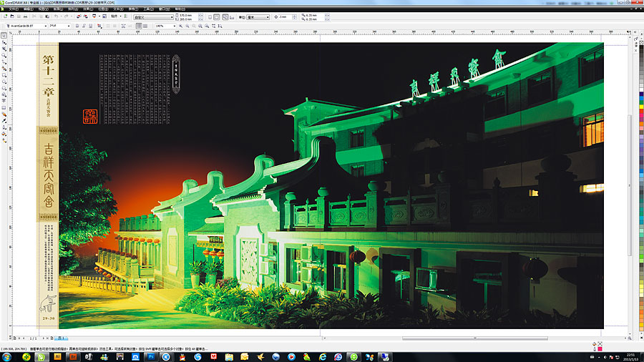Viewport: 644px width, 362px height.
Task: Open the Outline tool flyout
Action: tap(4, 127)
